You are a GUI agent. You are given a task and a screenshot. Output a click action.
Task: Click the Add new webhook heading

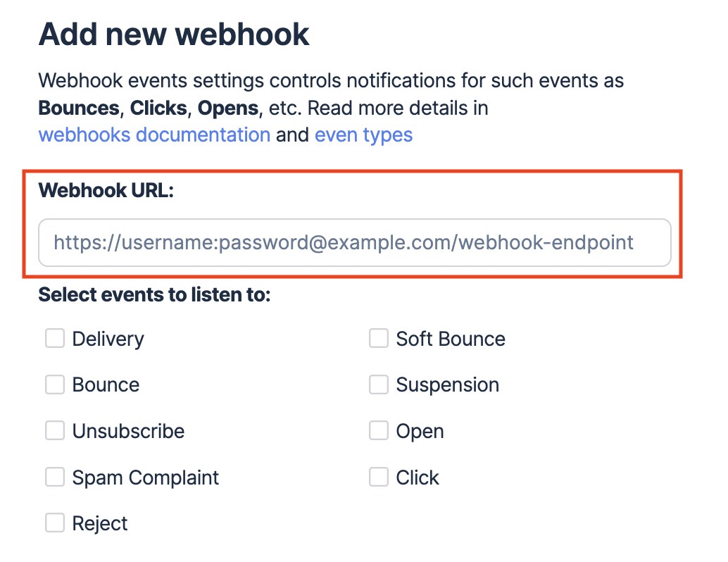174,35
